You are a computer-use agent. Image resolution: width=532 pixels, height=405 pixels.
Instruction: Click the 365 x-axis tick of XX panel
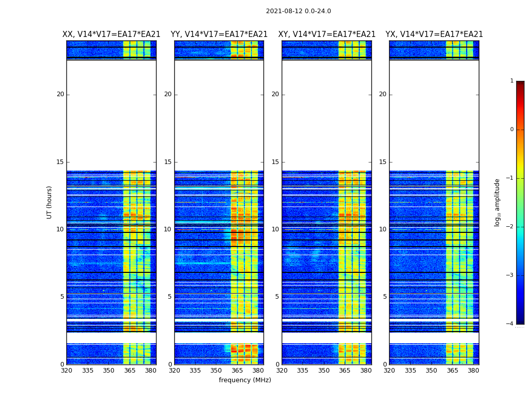(x=130, y=371)
